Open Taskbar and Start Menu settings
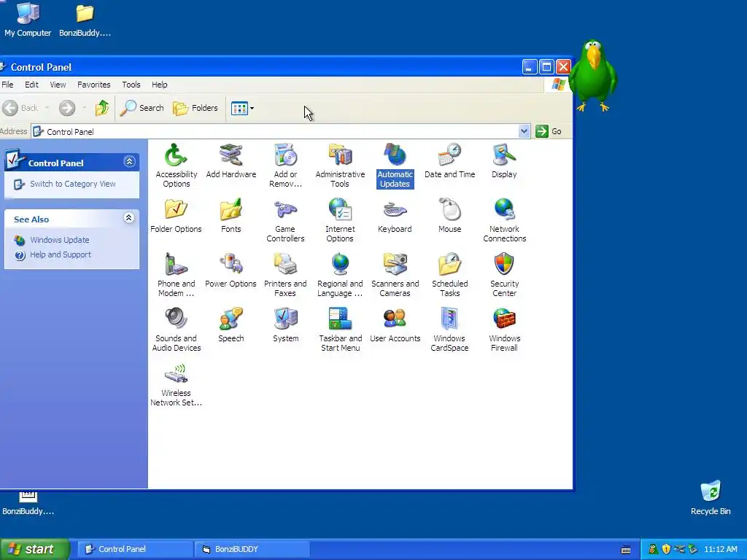The image size is (747, 560). point(340,330)
